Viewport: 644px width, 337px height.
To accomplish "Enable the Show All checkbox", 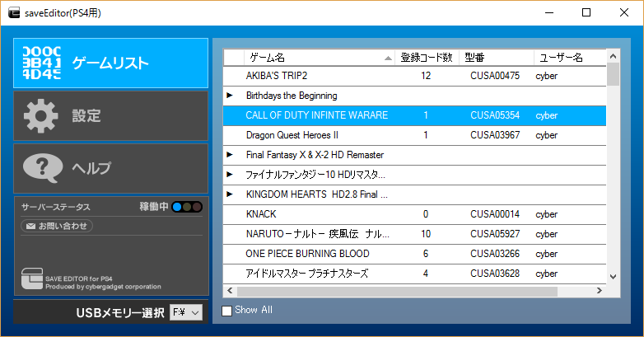I will [227, 311].
